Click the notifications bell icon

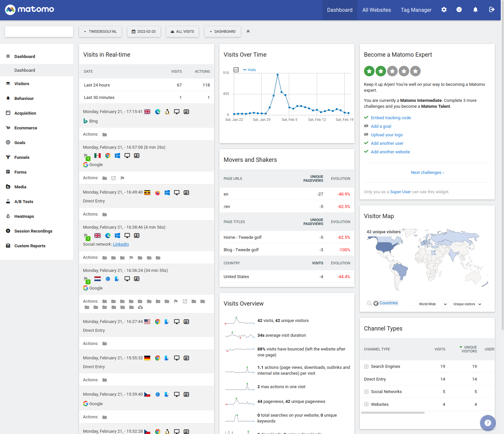(x=475, y=10)
